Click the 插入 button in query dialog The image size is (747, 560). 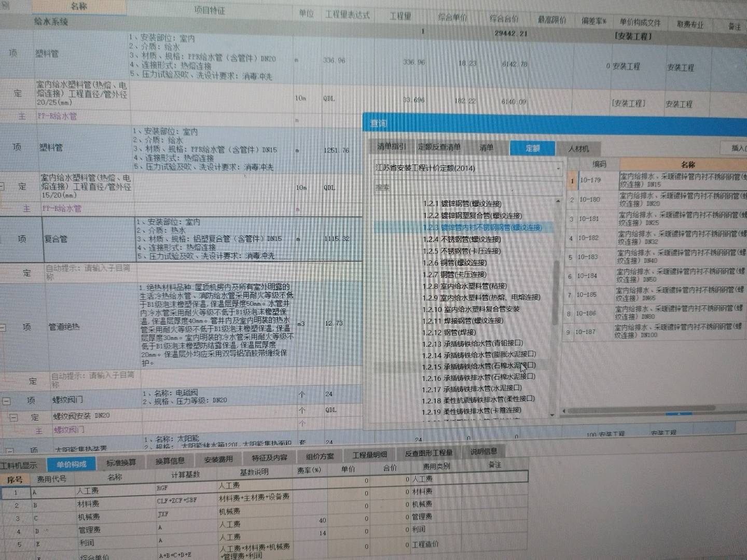tap(738, 148)
